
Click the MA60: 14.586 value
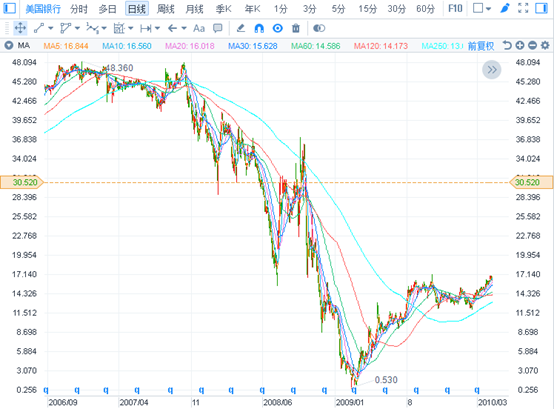click(316, 46)
